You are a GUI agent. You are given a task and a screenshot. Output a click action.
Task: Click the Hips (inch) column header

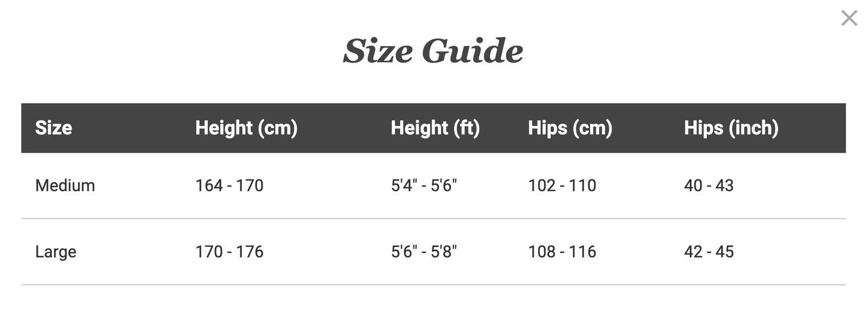[x=731, y=128]
